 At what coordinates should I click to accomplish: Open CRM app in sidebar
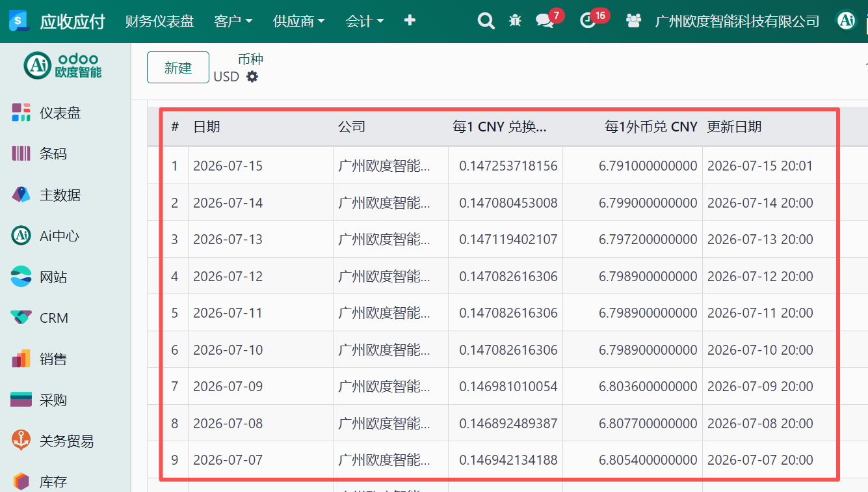click(53, 318)
